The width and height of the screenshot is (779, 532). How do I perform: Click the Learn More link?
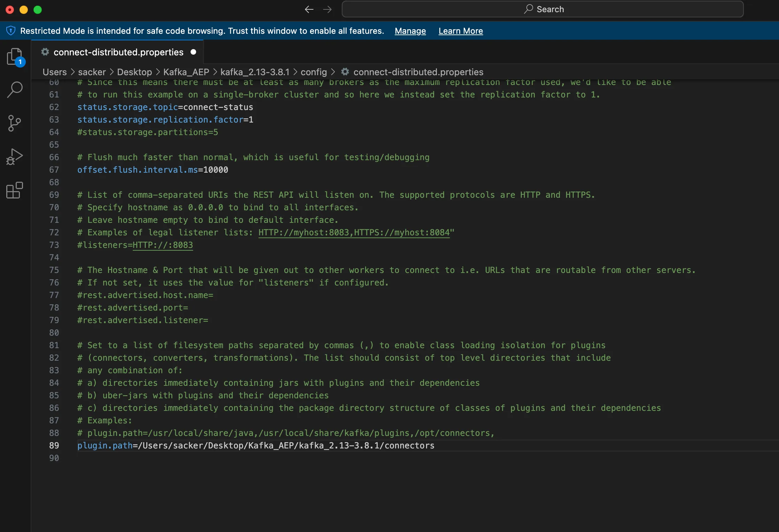pos(461,31)
